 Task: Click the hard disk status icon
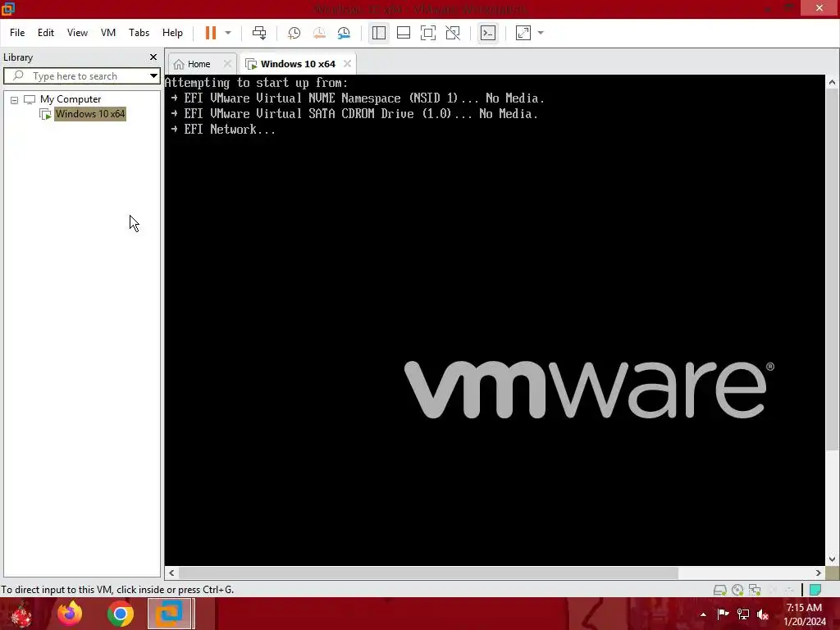(719, 590)
